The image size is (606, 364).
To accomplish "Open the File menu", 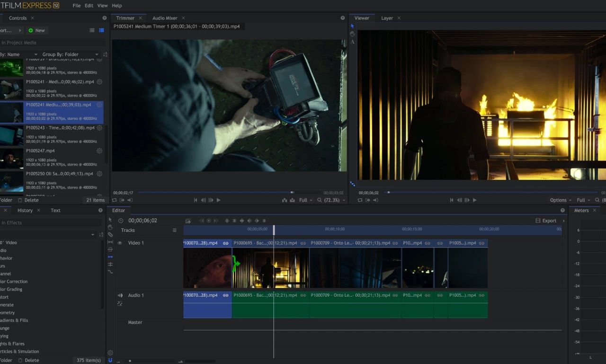I will click(x=77, y=6).
